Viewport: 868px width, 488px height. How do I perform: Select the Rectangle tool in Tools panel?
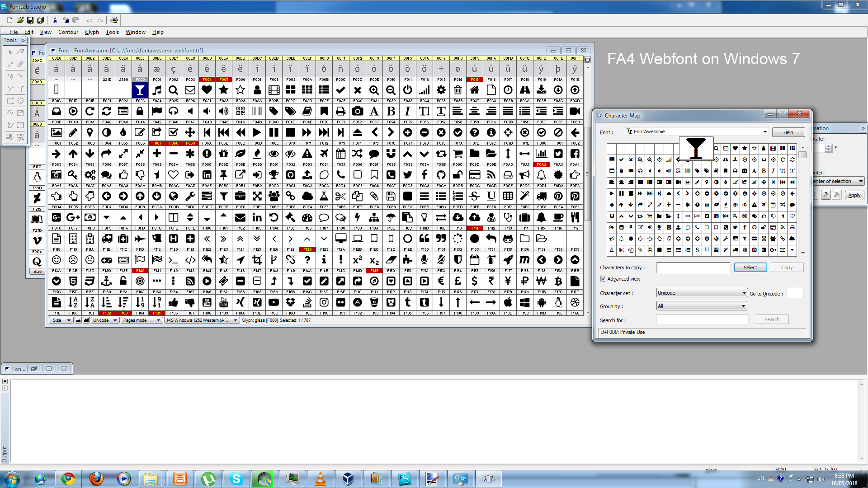tap(10, 101)
